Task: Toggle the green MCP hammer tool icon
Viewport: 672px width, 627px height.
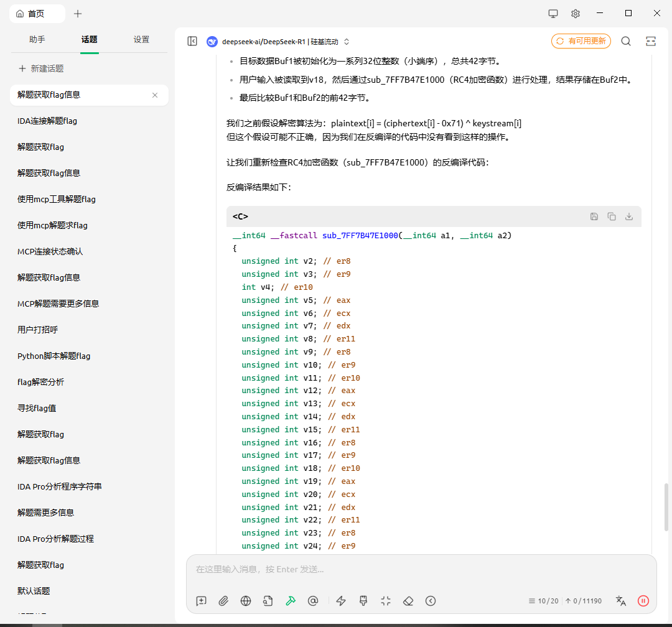Action: pos(291,601)
